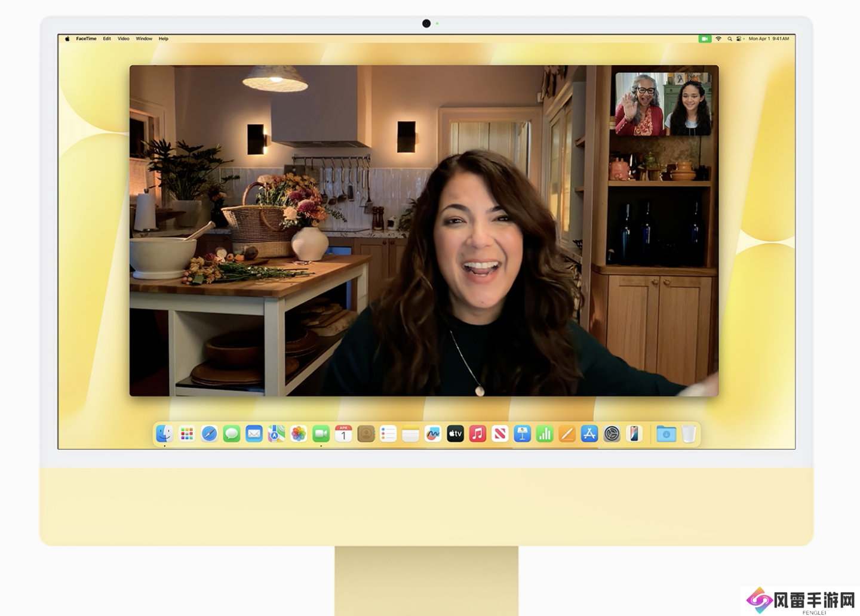The width and height of the screenshot is (860, 616).
Task: Click the FaceTime app menu
Action: point(86,39)
